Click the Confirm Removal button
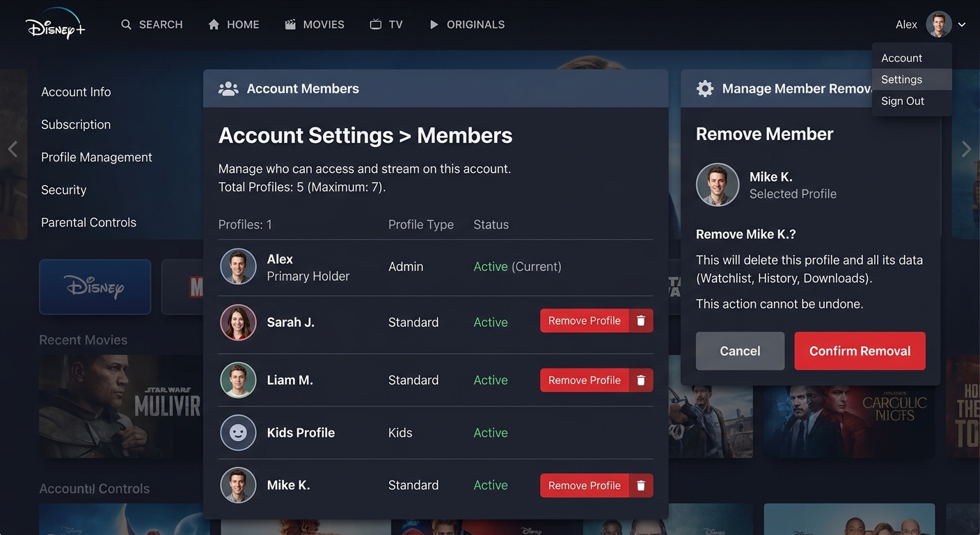 pos(860,351)
